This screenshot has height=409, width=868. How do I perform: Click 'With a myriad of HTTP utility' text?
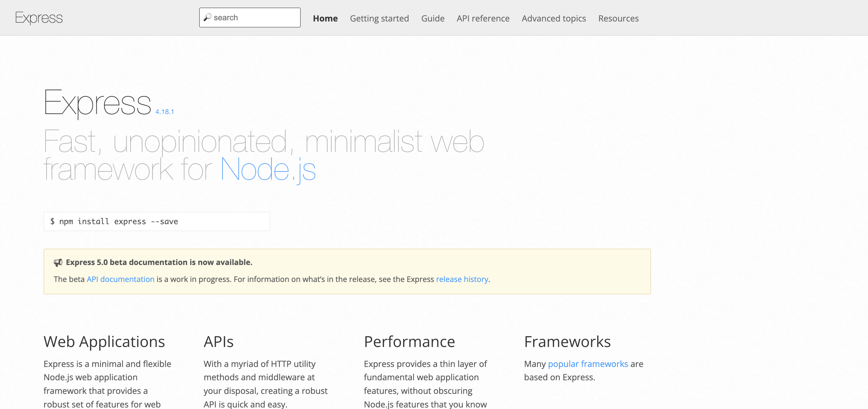[259, 364]
